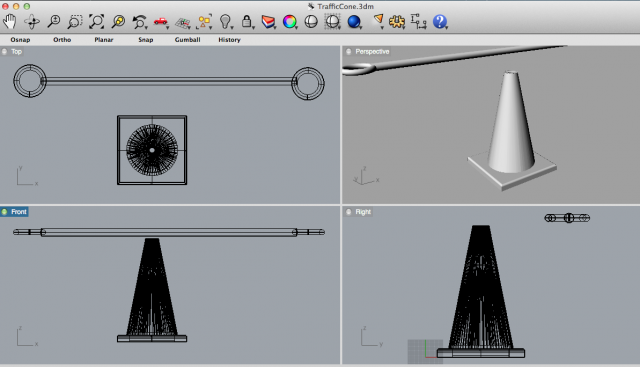The height and width of the screenshot is (367, 640).
Task: Expand the lock tool dropdown arrow
Action: pos(253,27)
